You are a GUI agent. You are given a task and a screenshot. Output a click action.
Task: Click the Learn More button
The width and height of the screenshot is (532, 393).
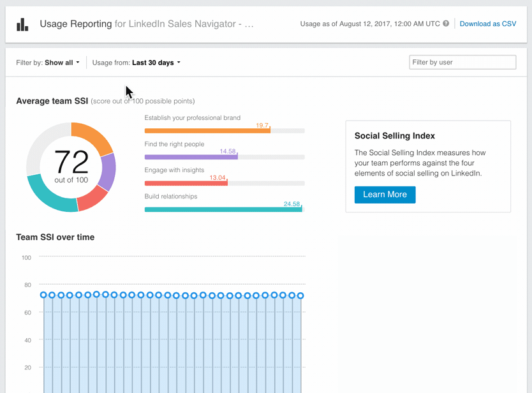coord(385,195)
